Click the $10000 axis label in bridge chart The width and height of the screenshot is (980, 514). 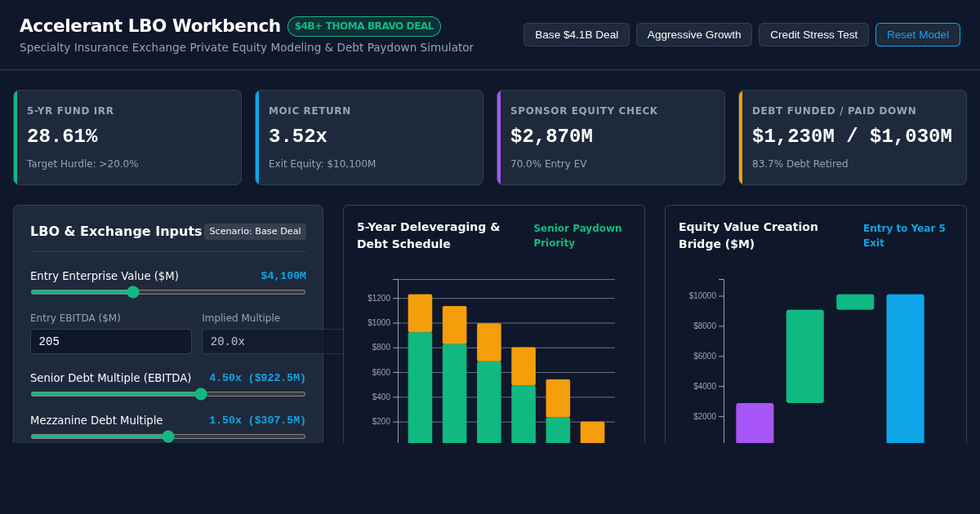[x=702, y=296]
